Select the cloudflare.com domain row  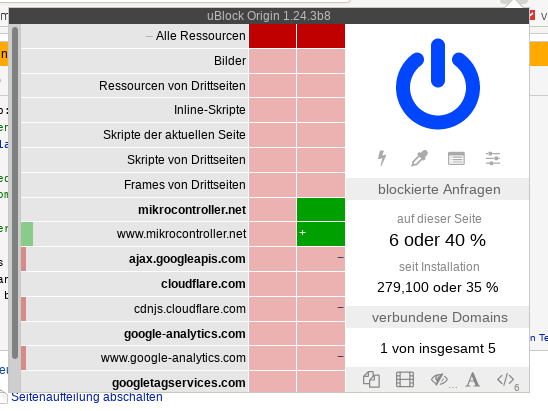pyautogui.click(x=135, y=284)
